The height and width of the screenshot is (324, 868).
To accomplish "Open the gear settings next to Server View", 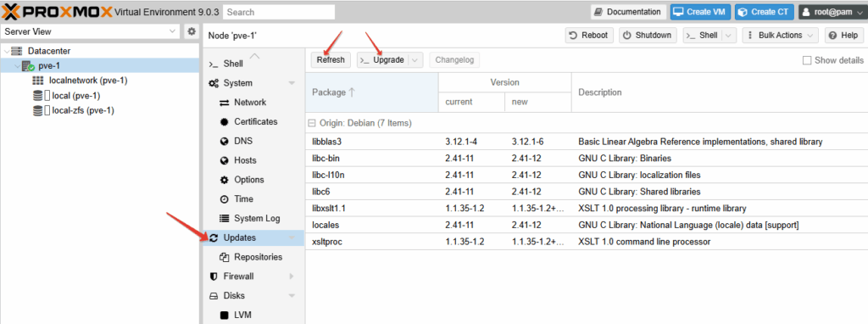I will click(192, 31).
